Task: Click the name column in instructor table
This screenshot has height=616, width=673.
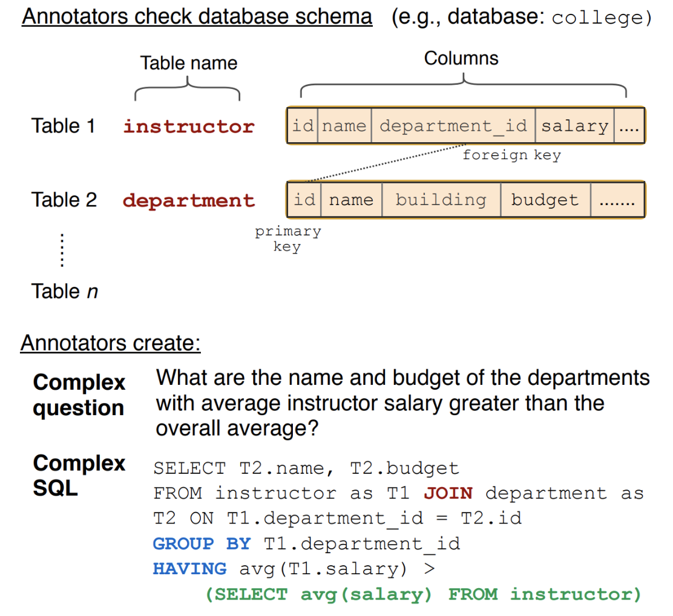Action: [344, 126]
